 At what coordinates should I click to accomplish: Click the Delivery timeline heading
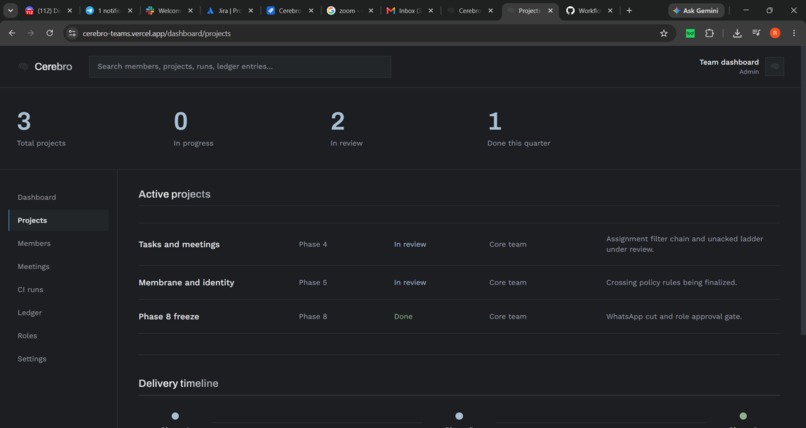click(x=178, y=383)
